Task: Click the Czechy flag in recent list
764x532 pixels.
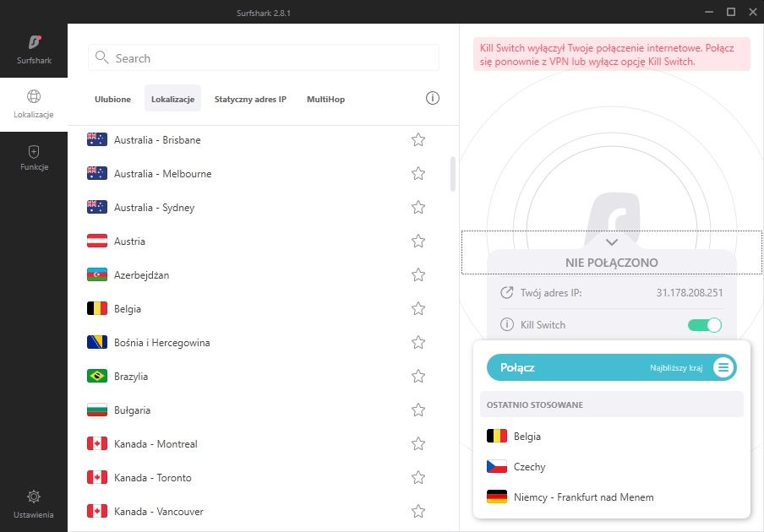Action: pos(496,466)
